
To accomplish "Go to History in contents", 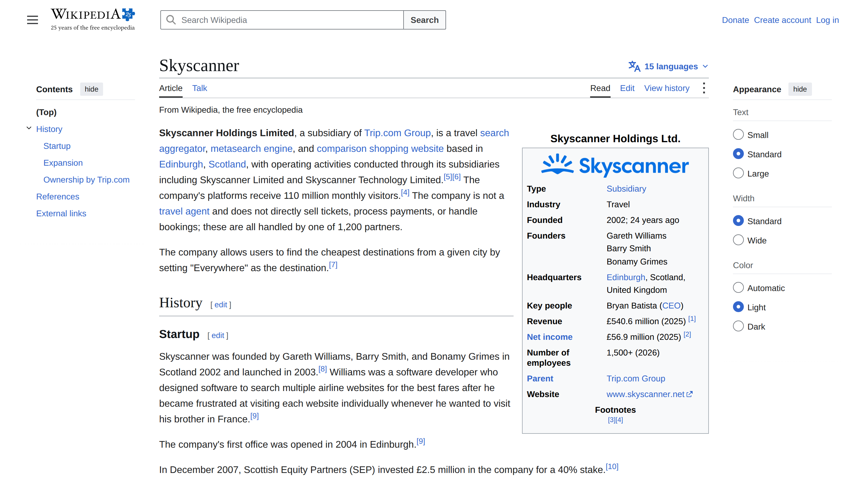I will coord(49,129).
